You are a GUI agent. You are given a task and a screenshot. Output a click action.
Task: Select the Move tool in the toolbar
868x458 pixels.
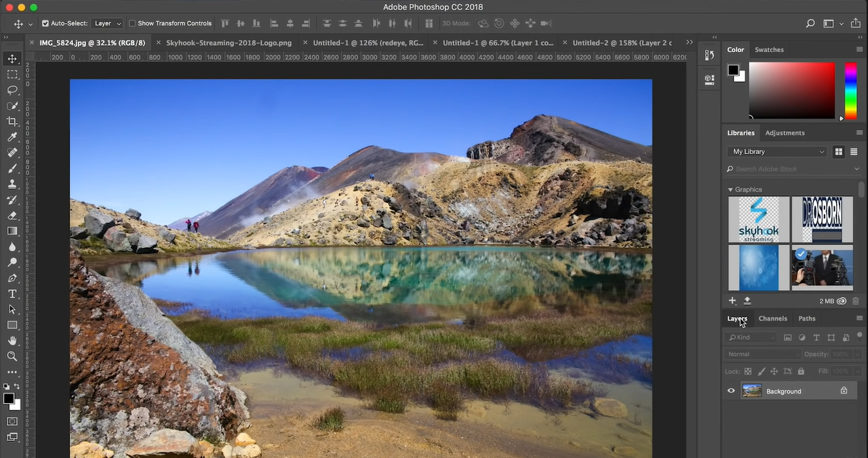click(12, 59)
